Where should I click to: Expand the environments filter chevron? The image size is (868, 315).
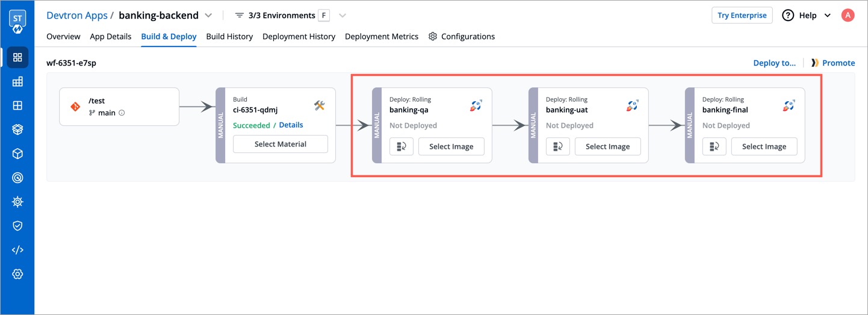tap(343, 15)
